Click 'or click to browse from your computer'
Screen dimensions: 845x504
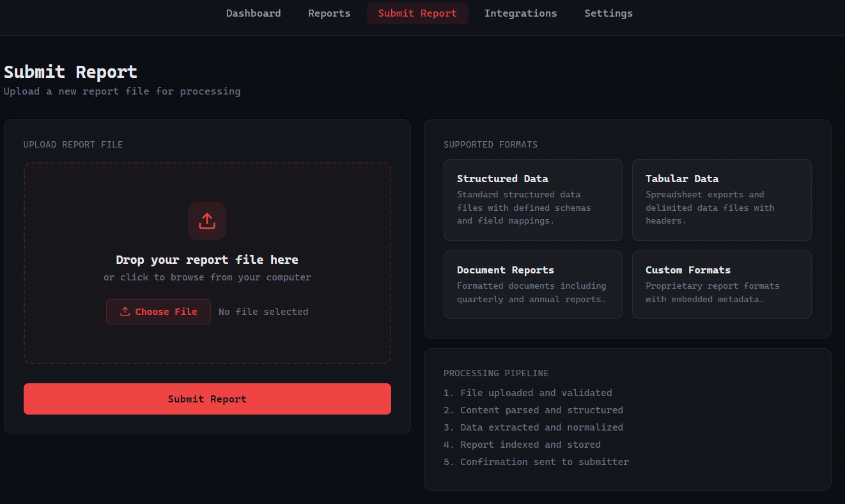[207, 277]
